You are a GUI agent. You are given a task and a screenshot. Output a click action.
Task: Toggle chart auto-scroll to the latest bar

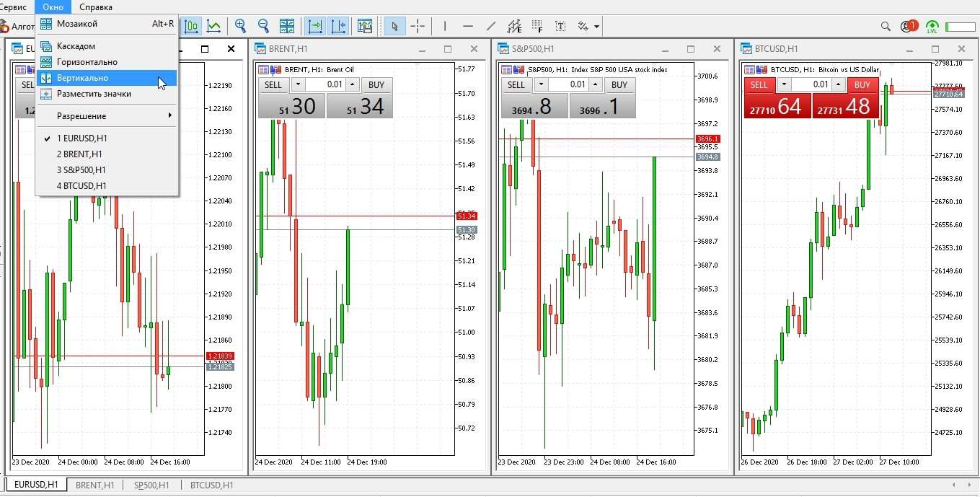[315, 27]
